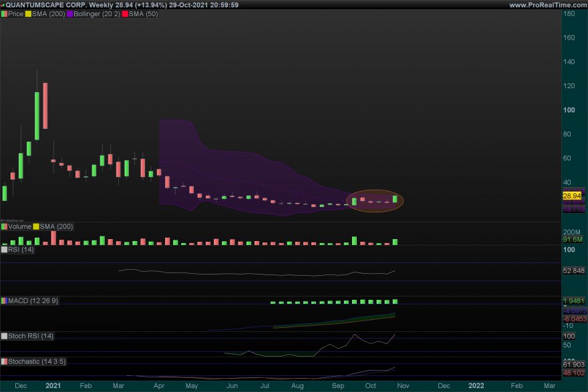Click the 40 price axis value
The image size is (588, 392).
pos(567,182)
